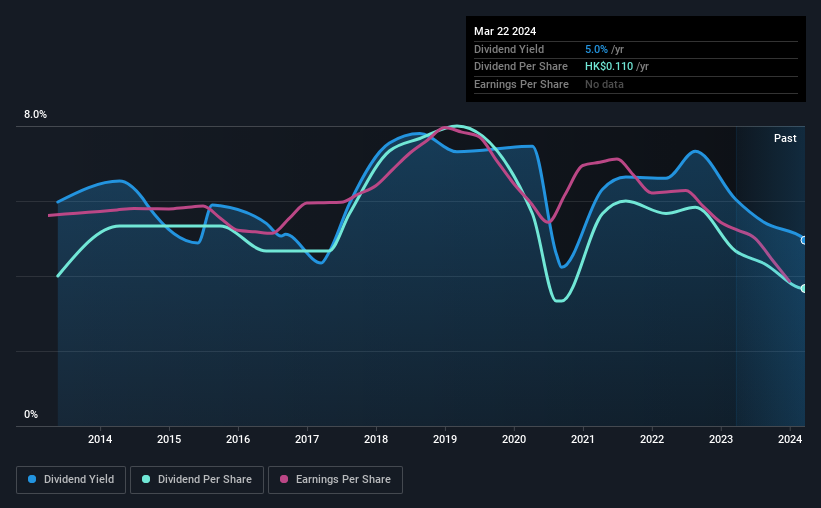821x508 pixels.
Task: Select the 2022 axis label
Action: [652, 439]
